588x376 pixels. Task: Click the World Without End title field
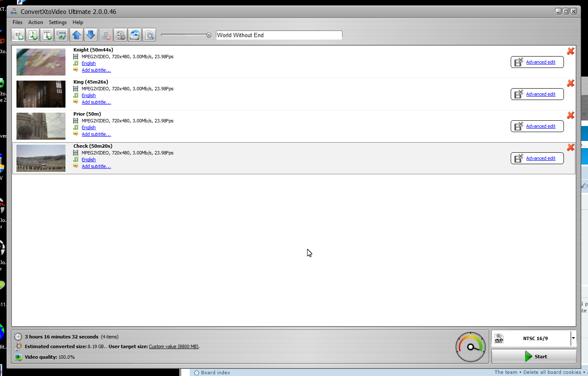point(279,35)
